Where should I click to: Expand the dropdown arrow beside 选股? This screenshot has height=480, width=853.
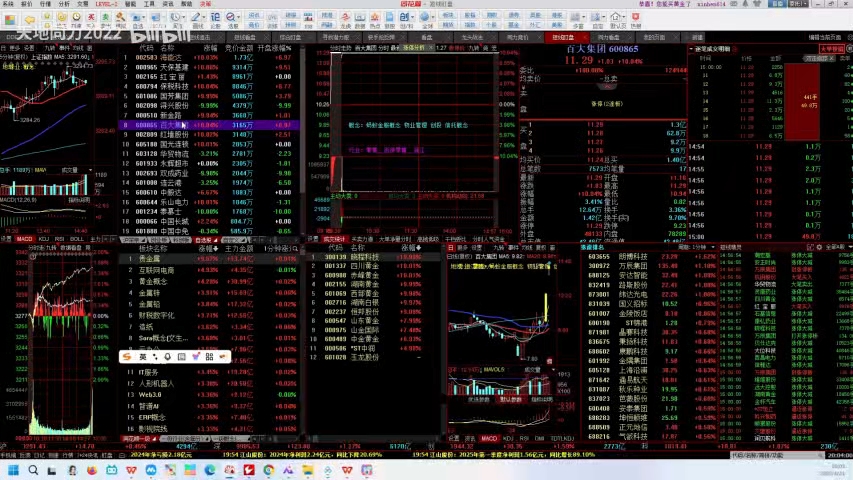coord(239,17)
